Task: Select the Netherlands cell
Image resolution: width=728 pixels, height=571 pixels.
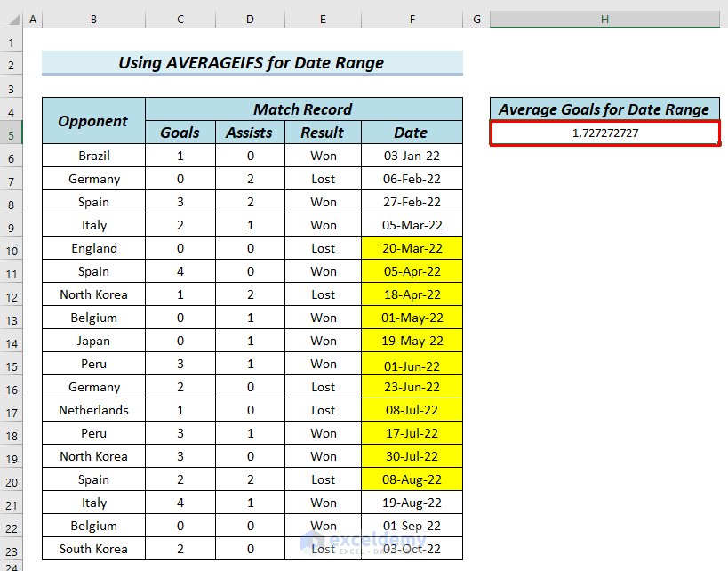Action: (93, 410)
